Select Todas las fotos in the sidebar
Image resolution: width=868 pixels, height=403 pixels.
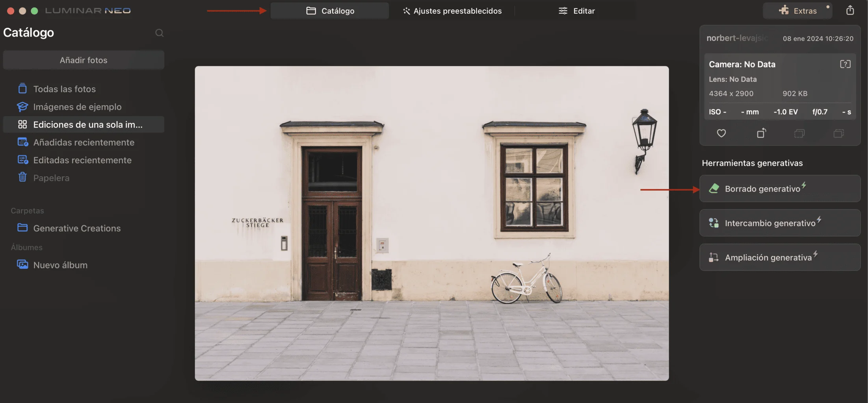coord(84,89)
